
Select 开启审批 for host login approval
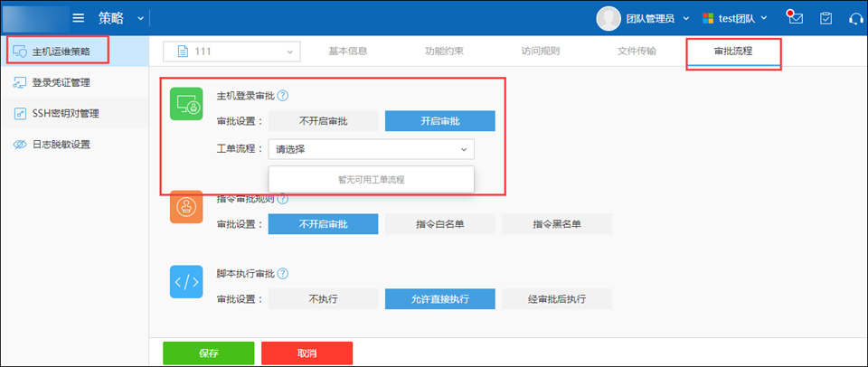click(x=440, y=121)
